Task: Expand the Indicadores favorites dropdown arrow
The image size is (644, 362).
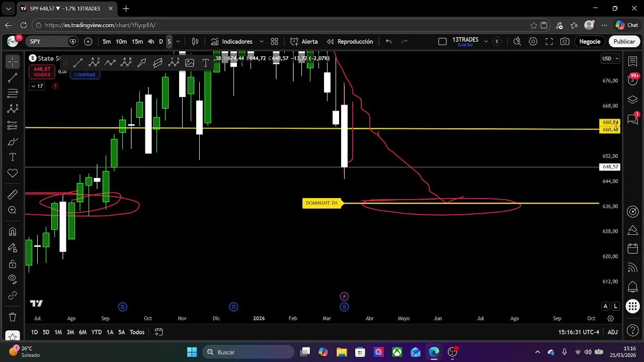Action: [261, 42]
